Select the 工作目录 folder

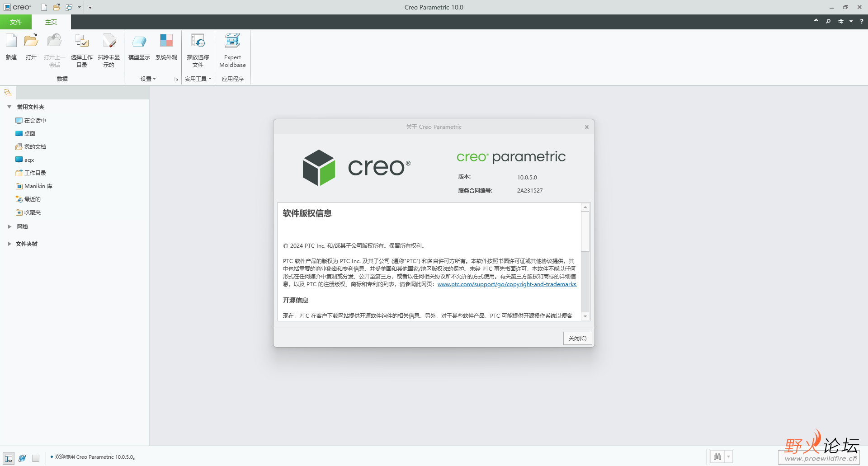31,173
